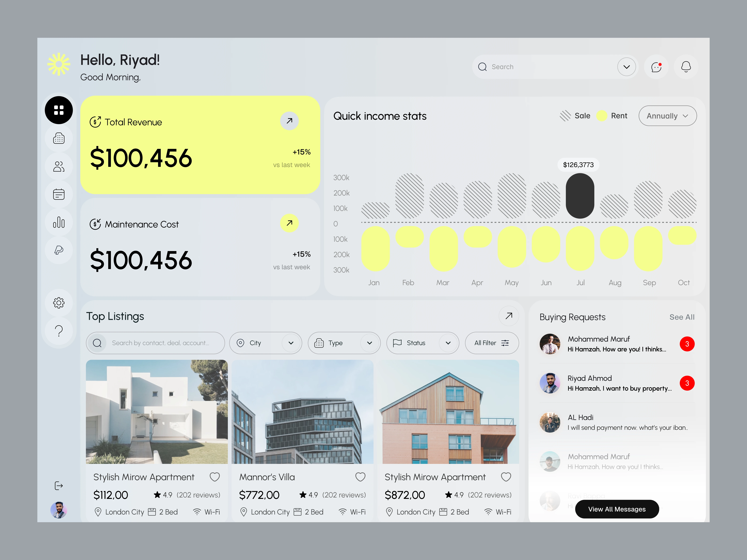Open the bar chart analytics icon in sidebar

click(59, 222)
